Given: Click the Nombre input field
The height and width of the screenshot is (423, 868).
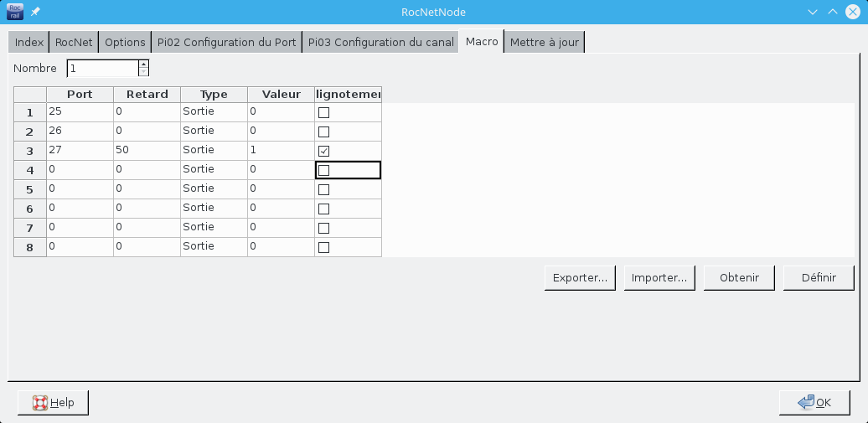Looking at the screenshot, I should 102,69.
